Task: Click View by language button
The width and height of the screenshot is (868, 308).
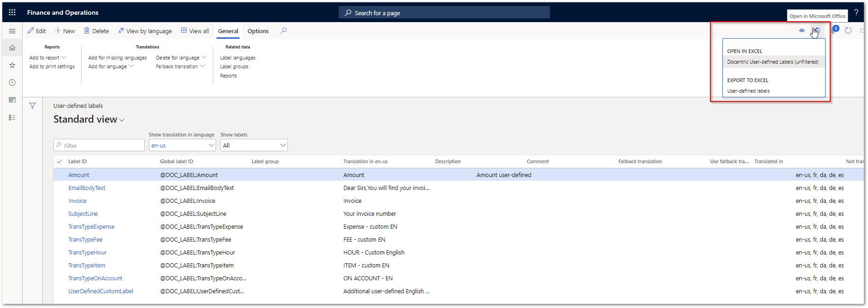Action: pos(145,31)
